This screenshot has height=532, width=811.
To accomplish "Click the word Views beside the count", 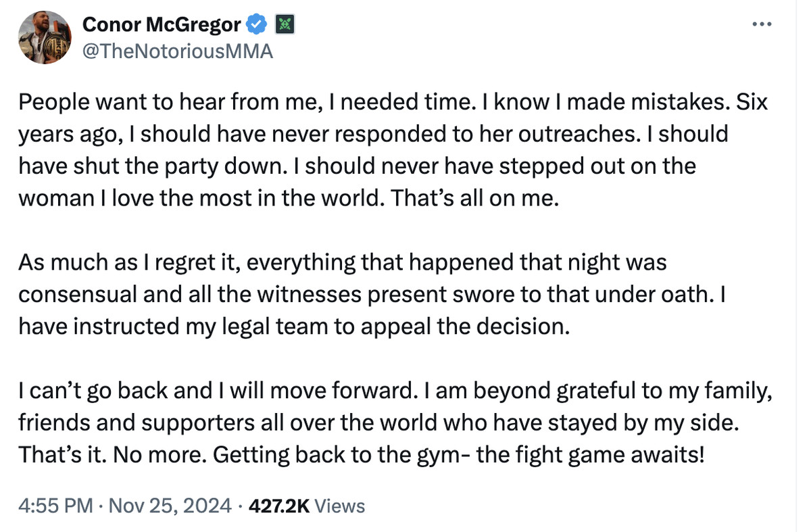I will coord(341,505).
